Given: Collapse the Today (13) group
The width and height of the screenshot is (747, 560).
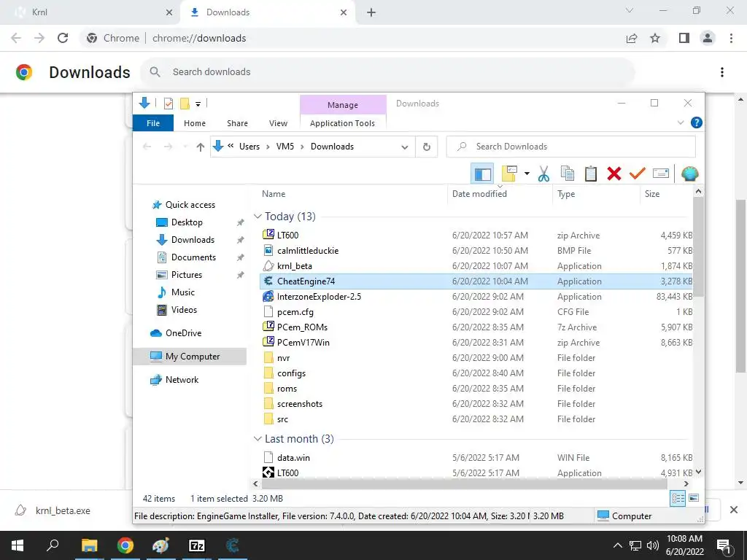Looking at the screenshot, I should tap(258, 216).
